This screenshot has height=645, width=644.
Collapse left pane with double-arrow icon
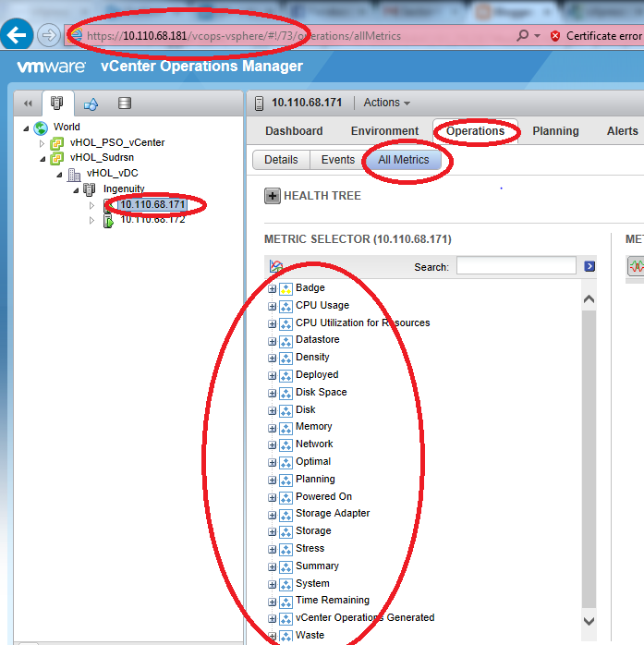(28, 103)
